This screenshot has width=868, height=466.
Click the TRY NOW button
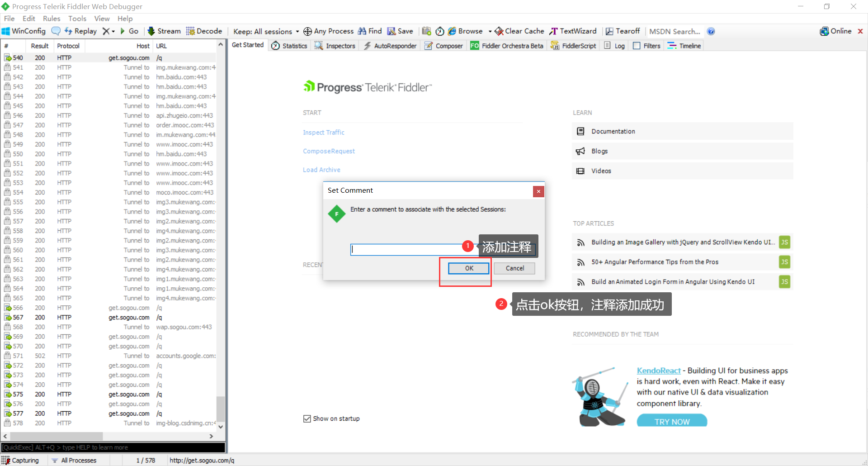pos(672,421)
